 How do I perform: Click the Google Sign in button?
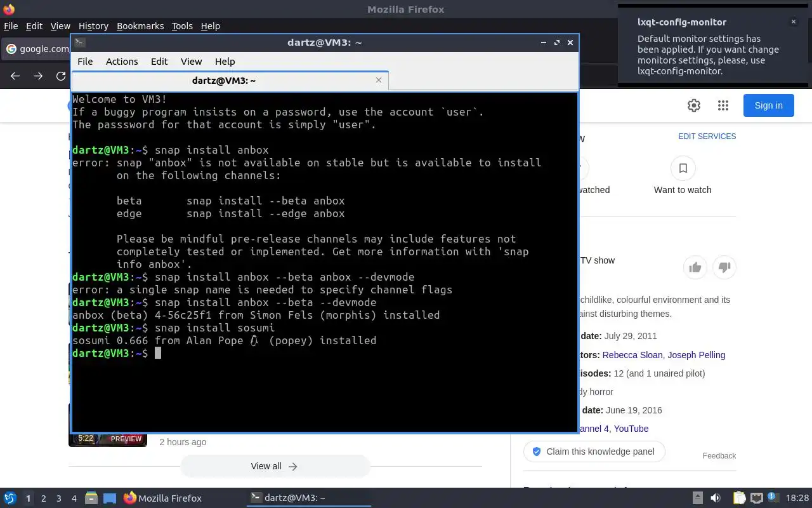coord(768,105)
